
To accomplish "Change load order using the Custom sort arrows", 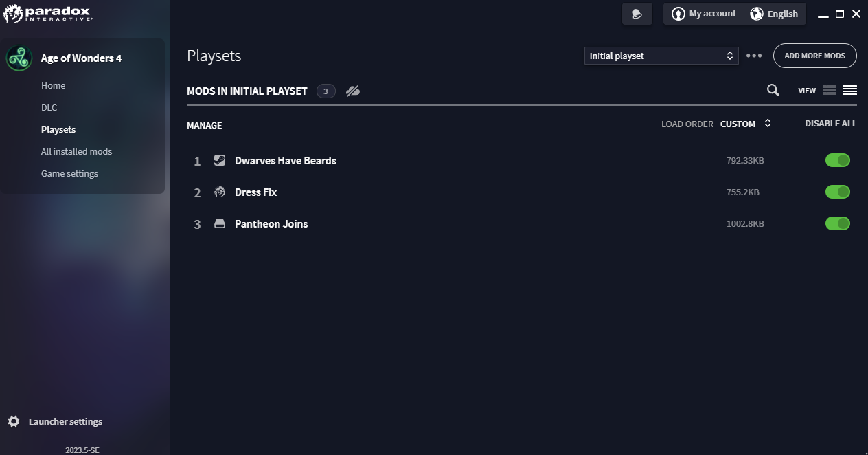I will (767, 124).
